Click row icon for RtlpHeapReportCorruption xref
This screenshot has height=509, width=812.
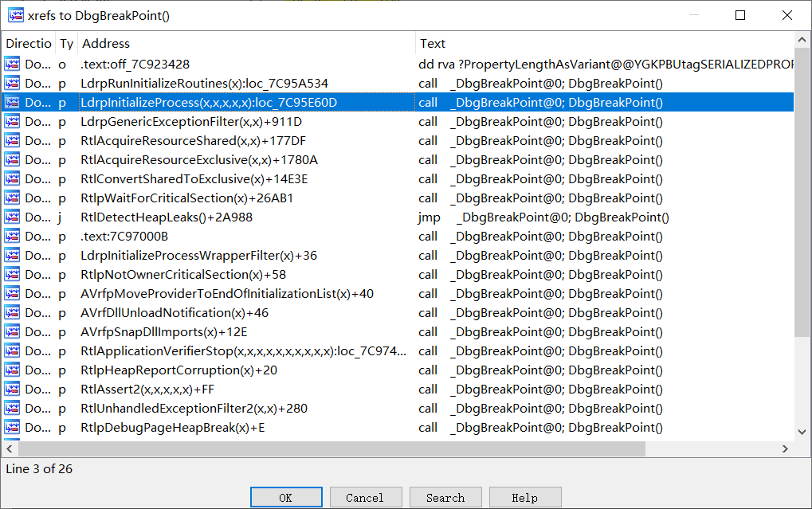click(12, 370)
